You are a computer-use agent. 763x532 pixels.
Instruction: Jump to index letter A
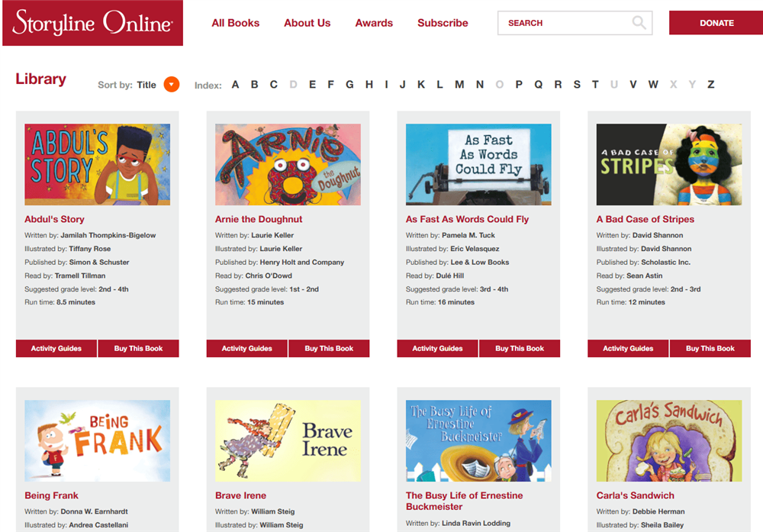tap(236, 85)
